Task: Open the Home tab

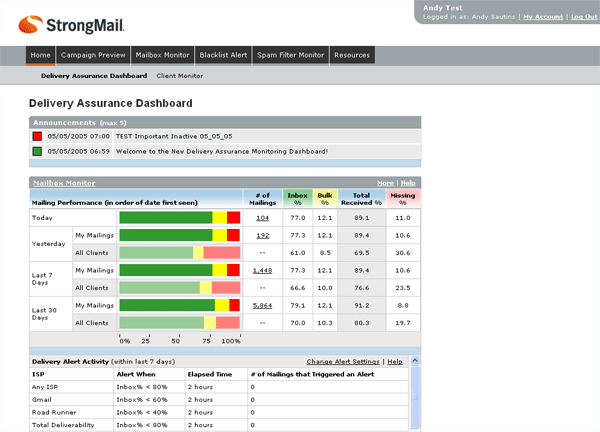Action: point(41,55)
